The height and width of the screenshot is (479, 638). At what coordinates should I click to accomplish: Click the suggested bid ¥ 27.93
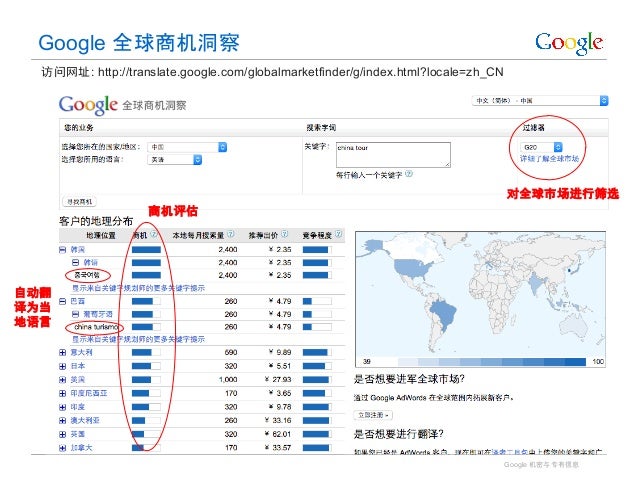click(x=278, y=380)
